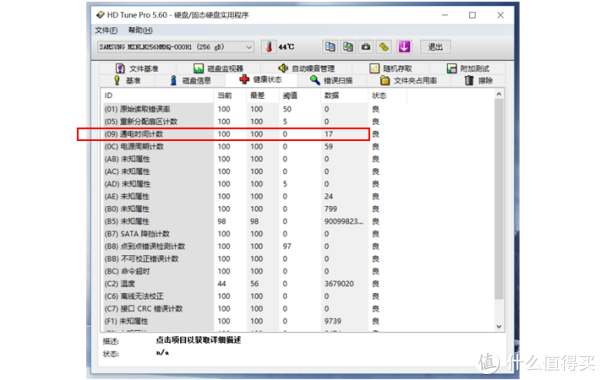Click the camera save screenshot icon
This screenshot has height=380, width=600.
click(366, 47)
